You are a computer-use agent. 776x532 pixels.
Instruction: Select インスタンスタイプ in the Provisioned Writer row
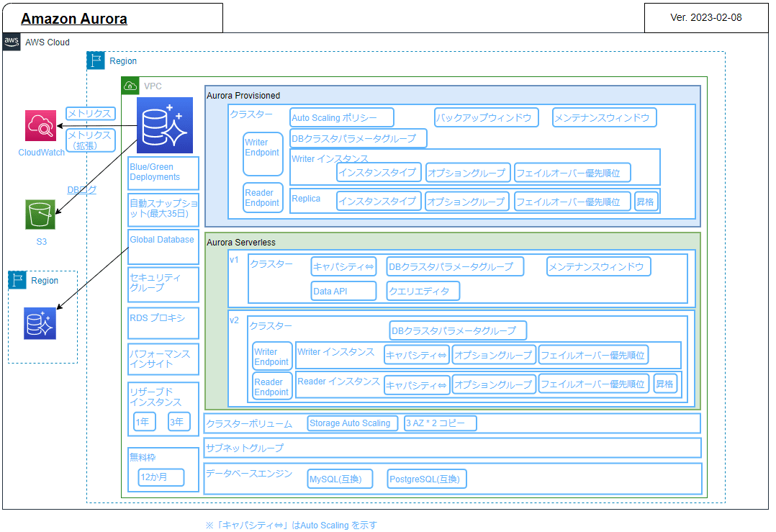pos(379,173)
